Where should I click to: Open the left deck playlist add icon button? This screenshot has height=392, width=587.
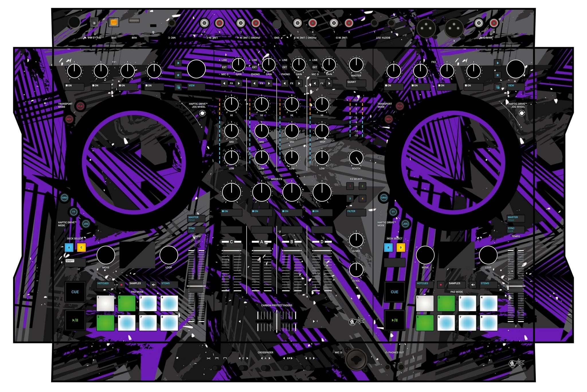click(178, 87)
